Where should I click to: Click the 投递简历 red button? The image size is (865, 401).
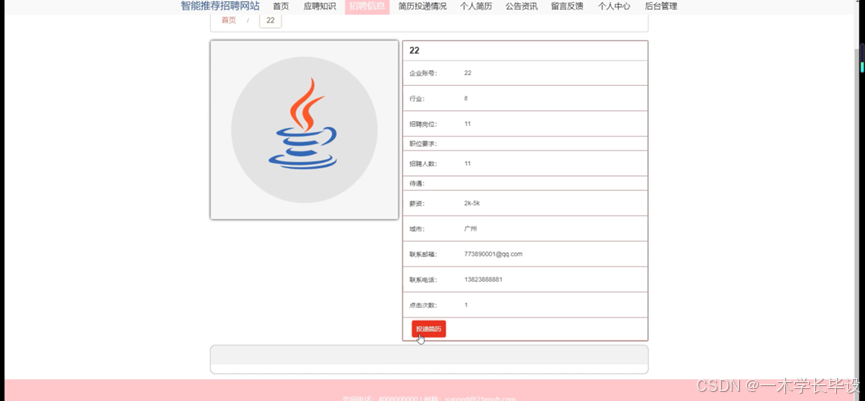pos(429,329)
